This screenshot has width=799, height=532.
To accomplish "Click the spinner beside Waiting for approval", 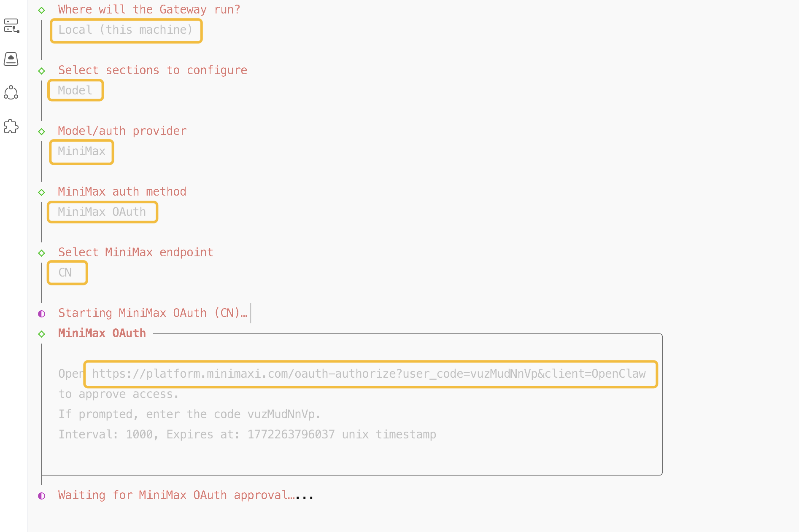I will pos(42,495).
